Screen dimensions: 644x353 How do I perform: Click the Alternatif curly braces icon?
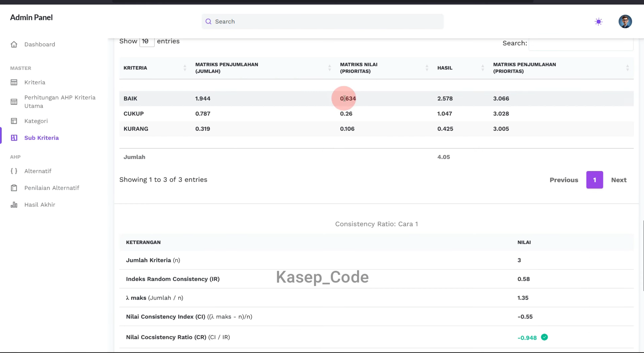(x=14, y=171)
